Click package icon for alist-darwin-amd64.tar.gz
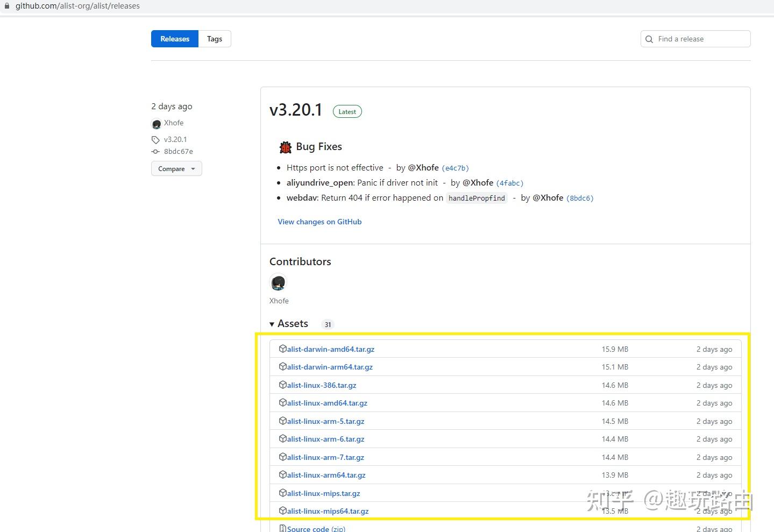 tap(283, 349)
